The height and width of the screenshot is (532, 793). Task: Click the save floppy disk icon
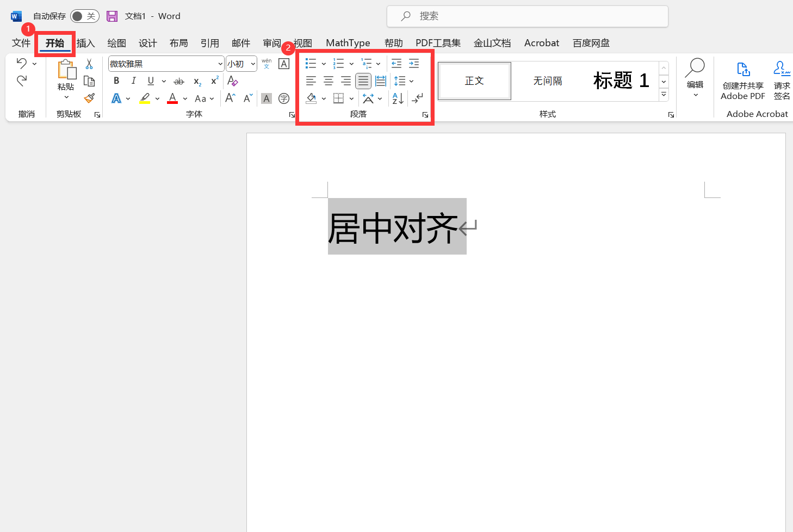112,16
